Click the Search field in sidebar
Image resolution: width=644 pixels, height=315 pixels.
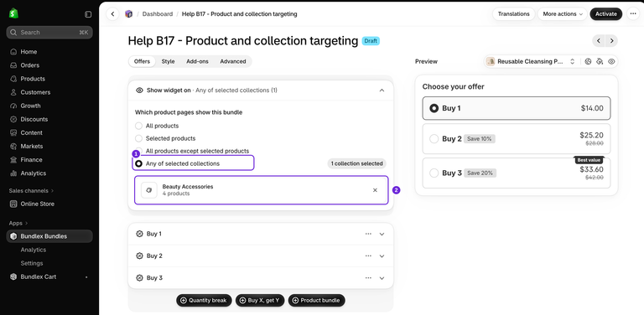tap(49, 33)
